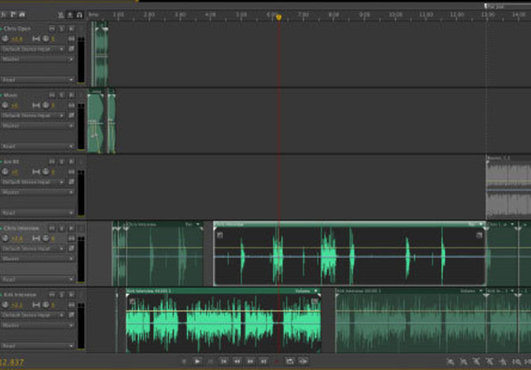Mute the Rob Interview track
This screenshot has width=531, height=370.
tap(52, 295)
